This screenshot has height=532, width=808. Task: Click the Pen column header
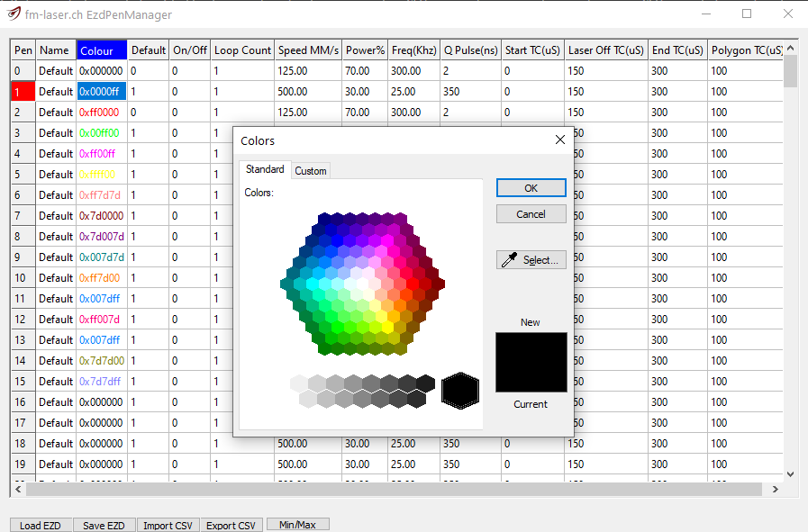[x=23, y=50]
